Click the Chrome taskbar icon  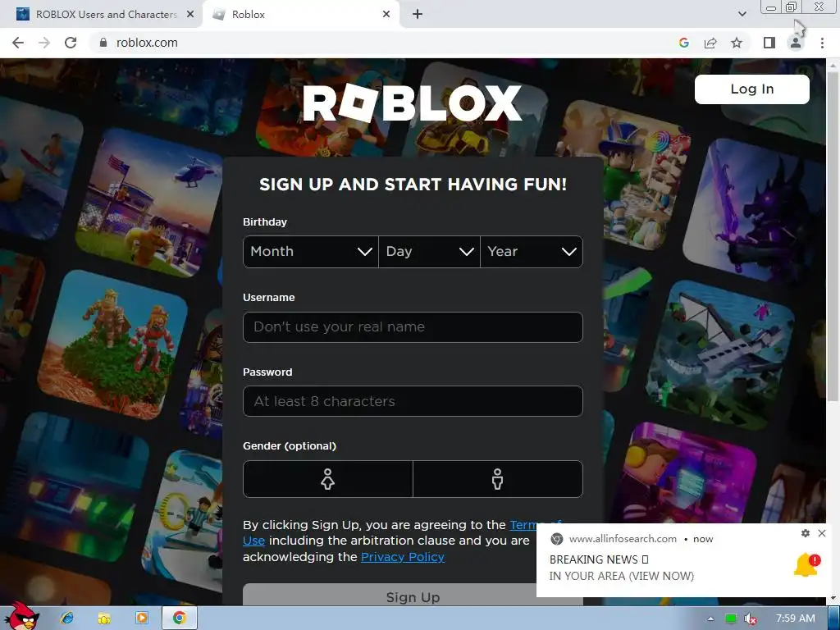click(x=179, y=619)
